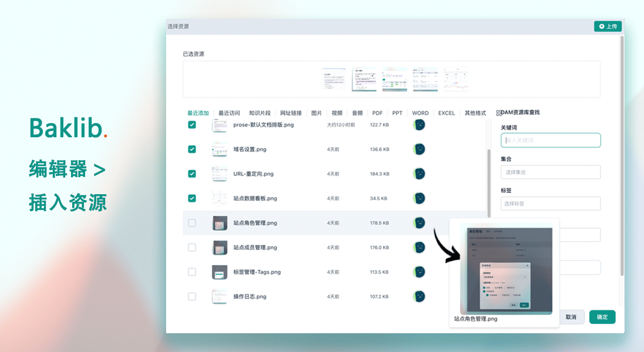Click the teal icon next to 站点成员管理.png
The width and height of the screenshot is (644, 352).
click(x=420, y=248)
